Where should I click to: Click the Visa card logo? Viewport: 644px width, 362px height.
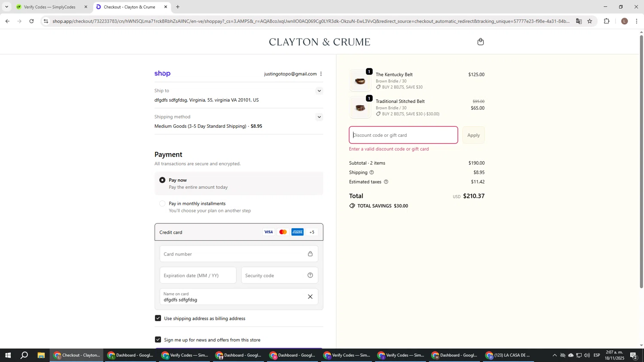click(268, 232)
